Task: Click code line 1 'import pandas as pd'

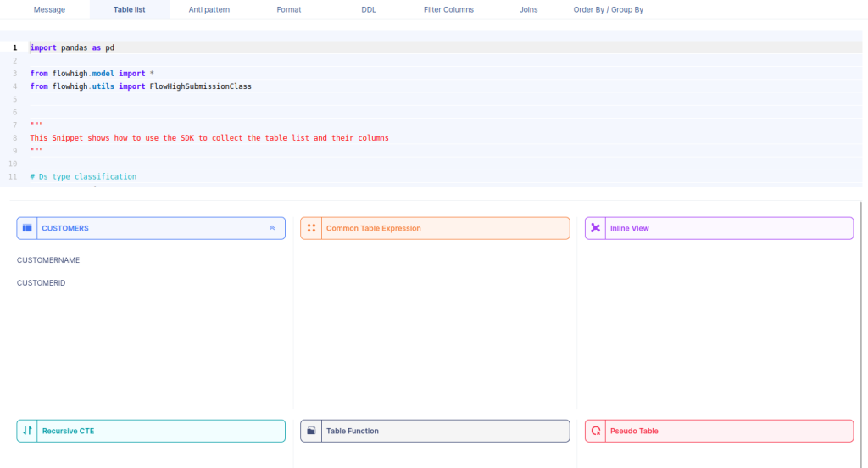Action: [x=72, y=47]
